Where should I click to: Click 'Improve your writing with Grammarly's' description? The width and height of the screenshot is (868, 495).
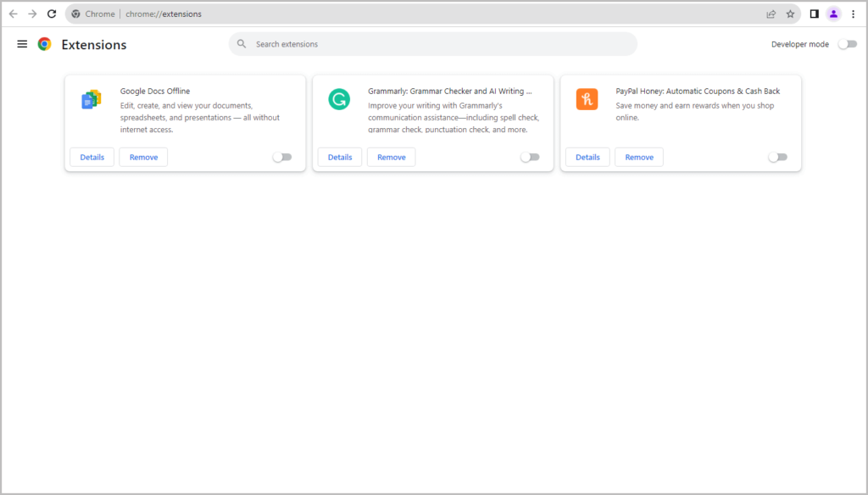[x=453, y=117]
